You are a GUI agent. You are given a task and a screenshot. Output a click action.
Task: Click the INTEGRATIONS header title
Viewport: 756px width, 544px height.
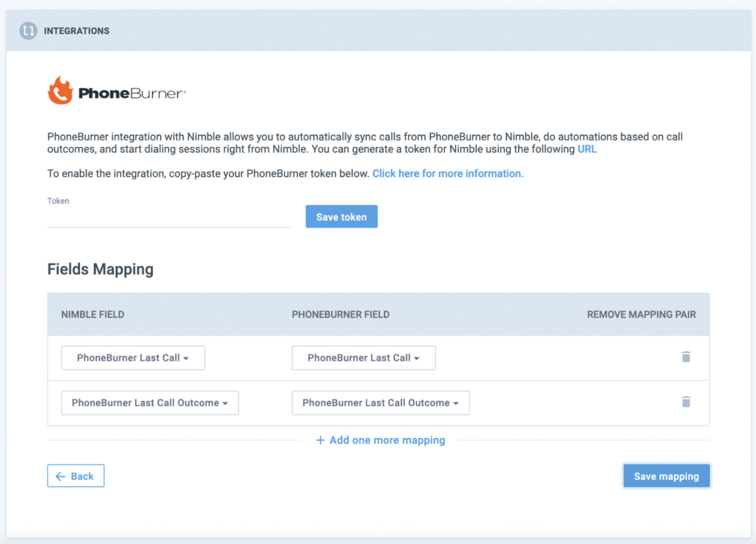[x=77, y=31]
